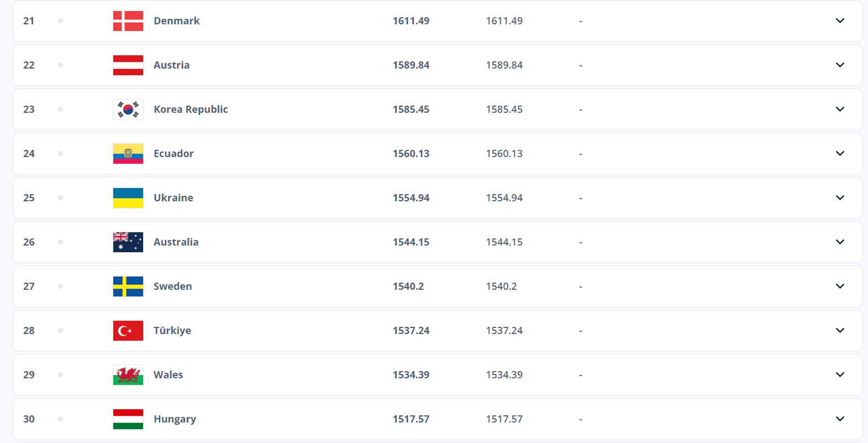This screenshot has width=868, height=443.
Task: Click the Ecuador flag icon
Action: click(x=128, y=154)
